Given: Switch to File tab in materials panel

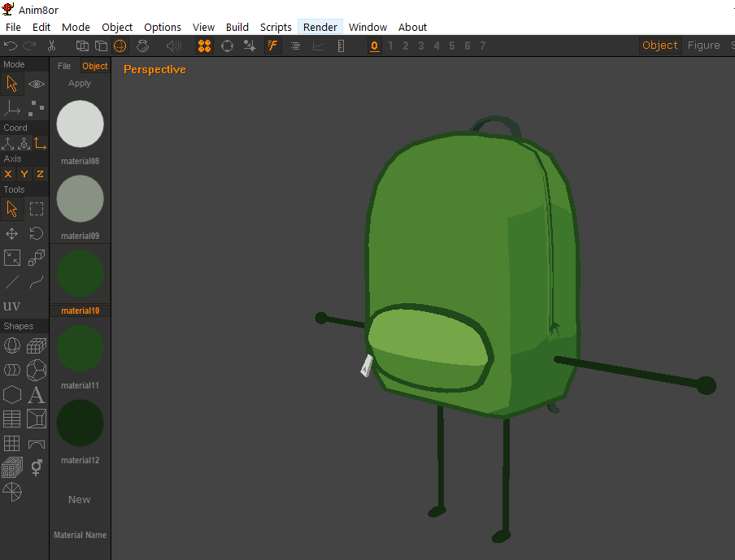Looking at the screenshot, I should coord(64,67).
